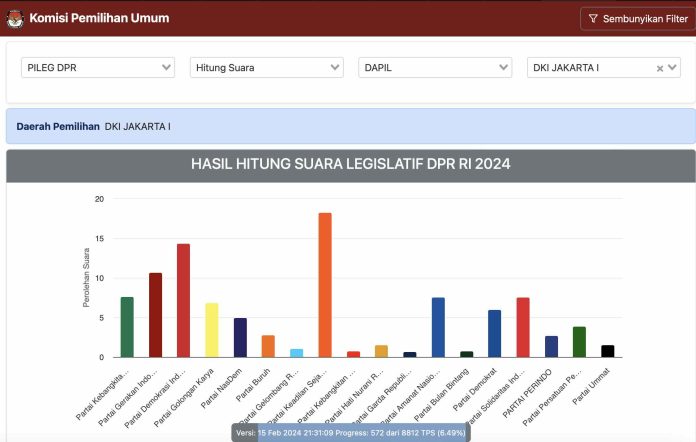Select the dark red Partai Gerakan Indonesia bar
Viewport: 696px width, 442px height.
click(x=155, y=315)
